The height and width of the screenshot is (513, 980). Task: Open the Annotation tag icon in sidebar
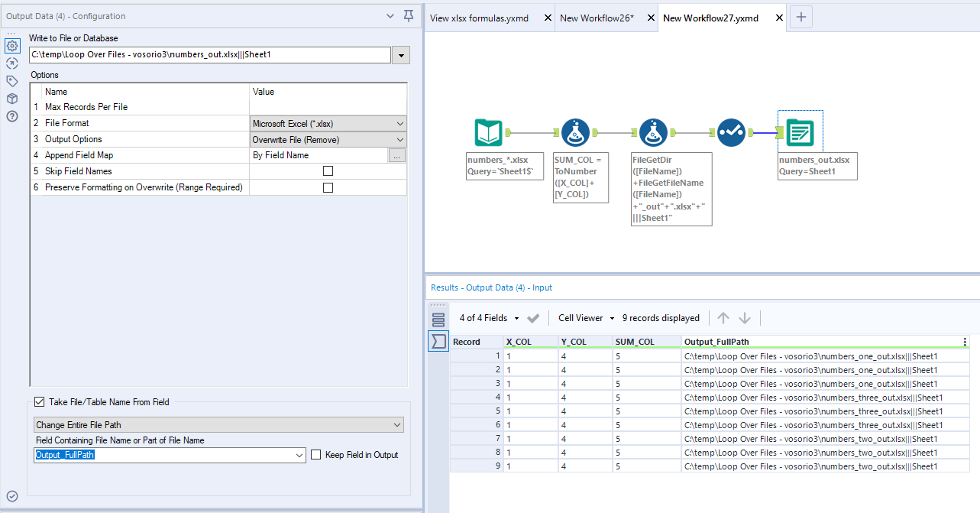coord(11,81)
